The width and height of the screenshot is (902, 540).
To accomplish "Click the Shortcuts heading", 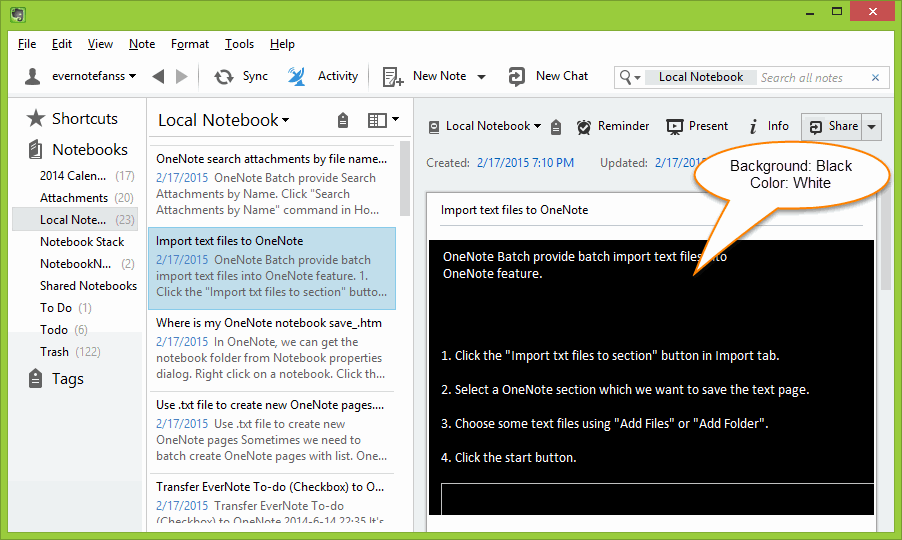I will click(x=85, y=118).
